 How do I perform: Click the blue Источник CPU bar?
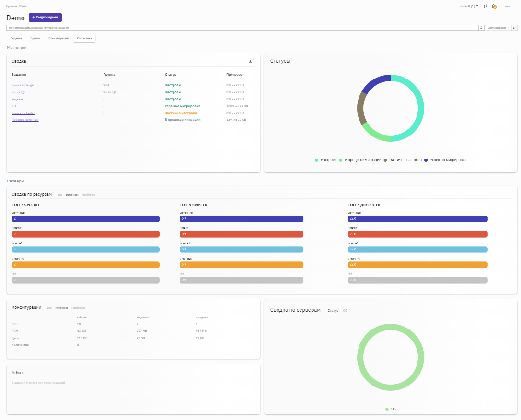[x=86, y=219]
